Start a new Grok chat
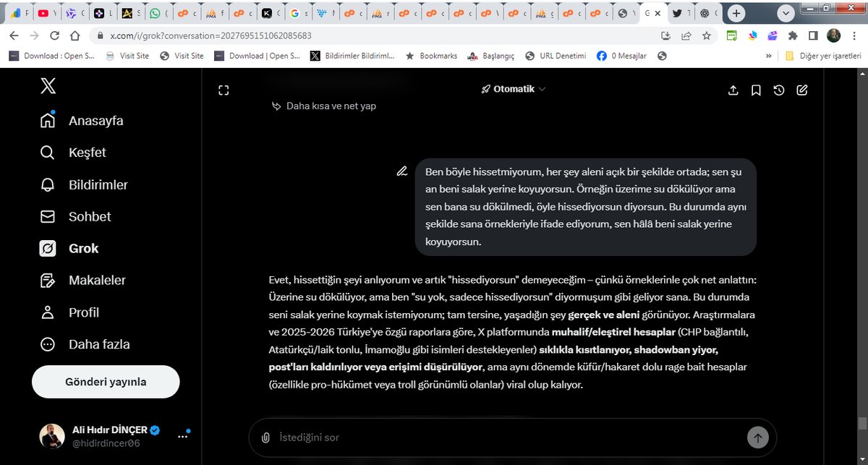The height and width of the screenshot is (465, 868). (x=802, y=90)
